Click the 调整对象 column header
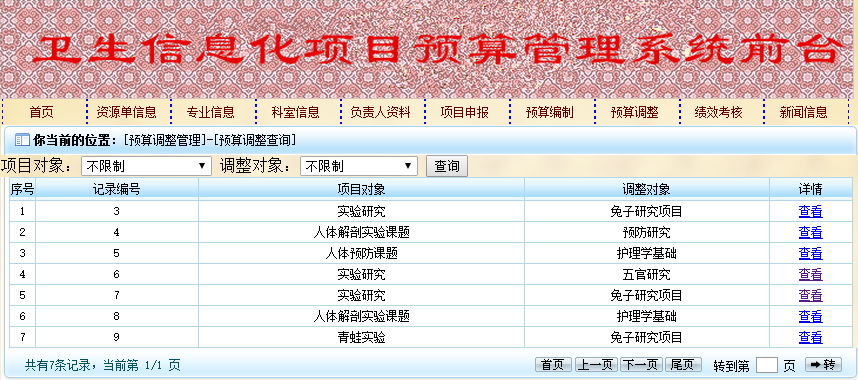This screenshot has height=380, width=858. [646, 189]
